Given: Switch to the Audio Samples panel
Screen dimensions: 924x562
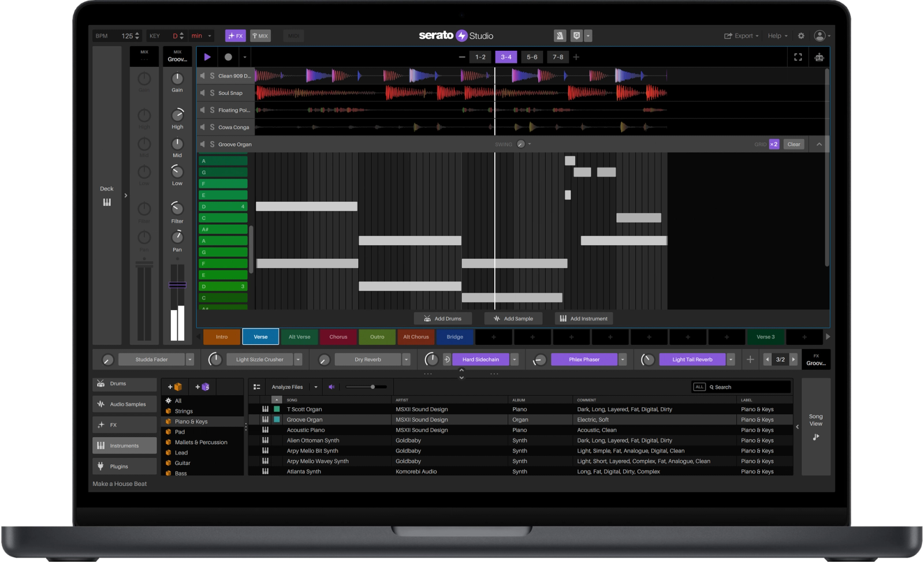Looking at the screenshot, I should pos(124,404).
